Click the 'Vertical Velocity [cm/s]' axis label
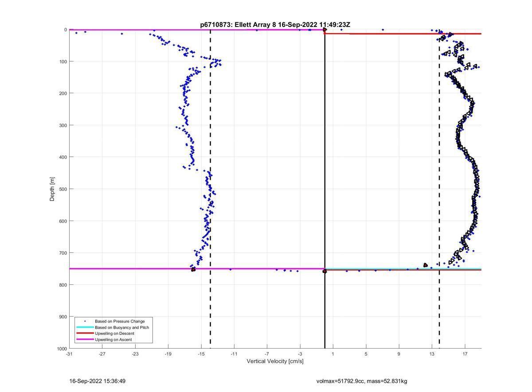The image size is (532, 392). point(275,361)
